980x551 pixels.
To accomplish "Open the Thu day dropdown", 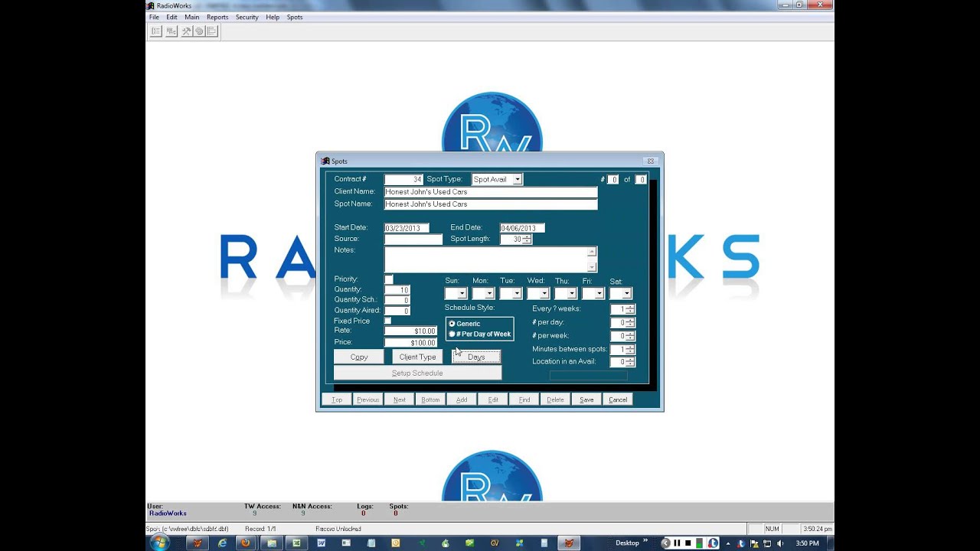I will [x=572, y=293].
